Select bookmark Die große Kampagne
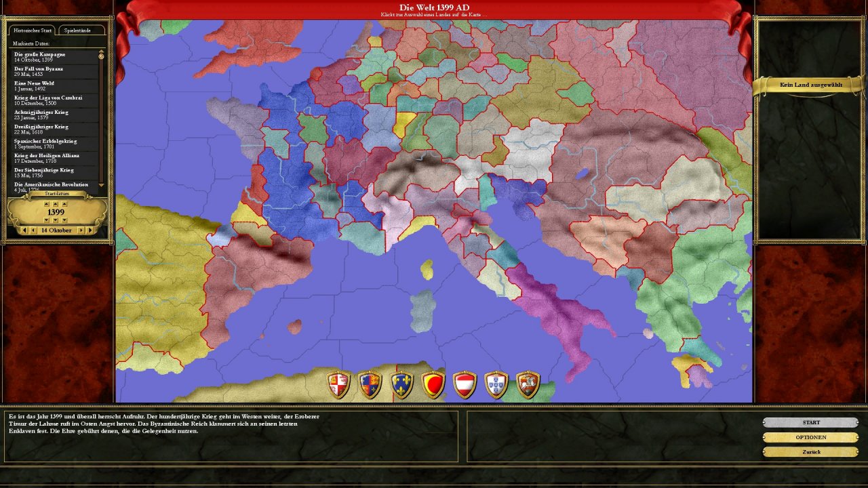Image resolution: width=868 pixels, height=488 pixels. [56, 56]
